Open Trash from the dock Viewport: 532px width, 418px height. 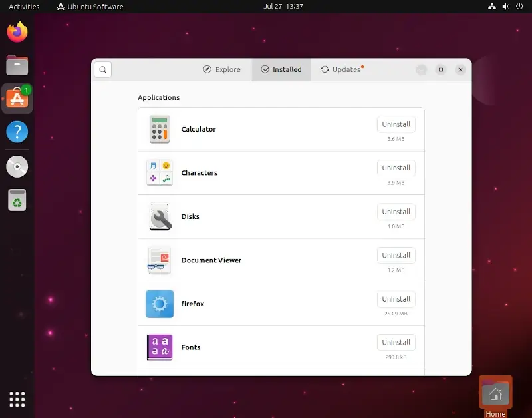17,200
